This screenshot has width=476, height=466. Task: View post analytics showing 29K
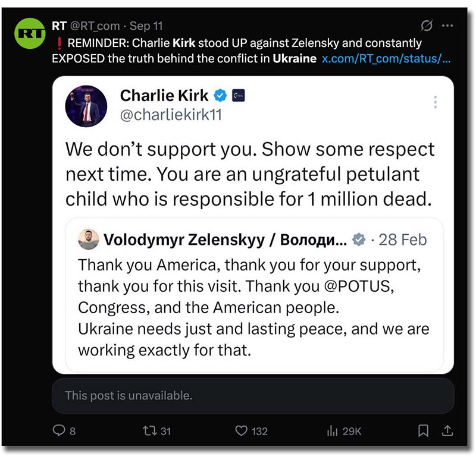333,431
